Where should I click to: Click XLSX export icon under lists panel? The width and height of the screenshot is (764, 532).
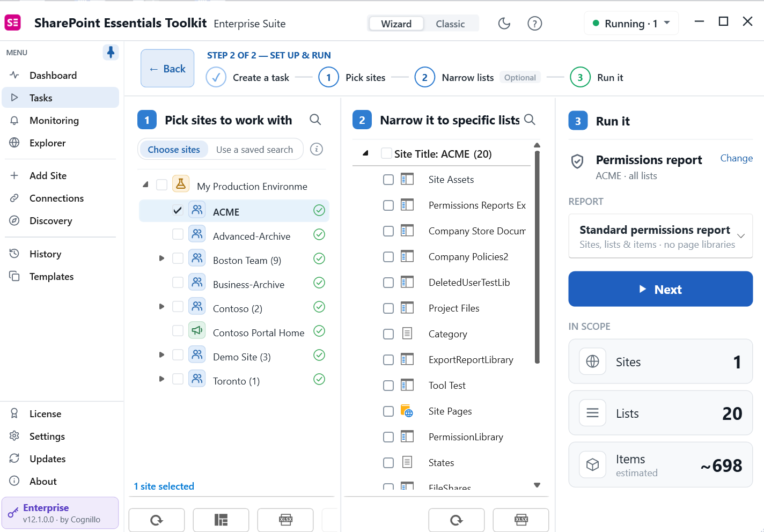pyautogui.click(x=521, y=520)
